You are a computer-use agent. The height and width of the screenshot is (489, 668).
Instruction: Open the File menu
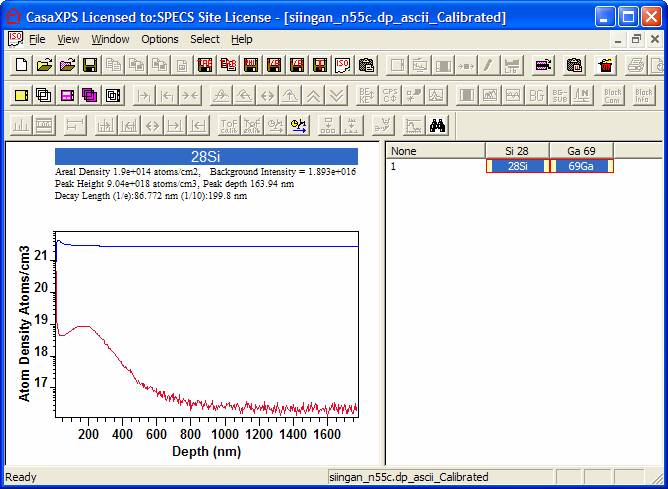coord(37,39)
